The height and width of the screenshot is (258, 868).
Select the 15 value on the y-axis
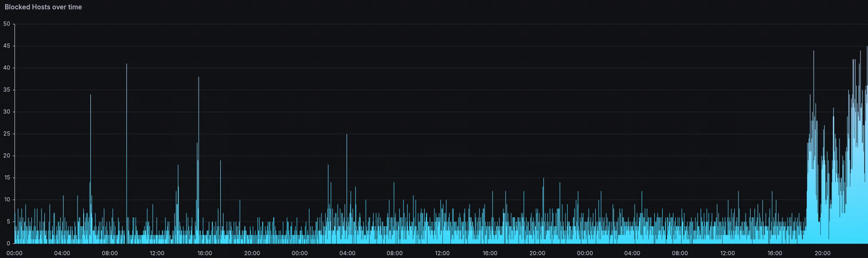point(7,178)
